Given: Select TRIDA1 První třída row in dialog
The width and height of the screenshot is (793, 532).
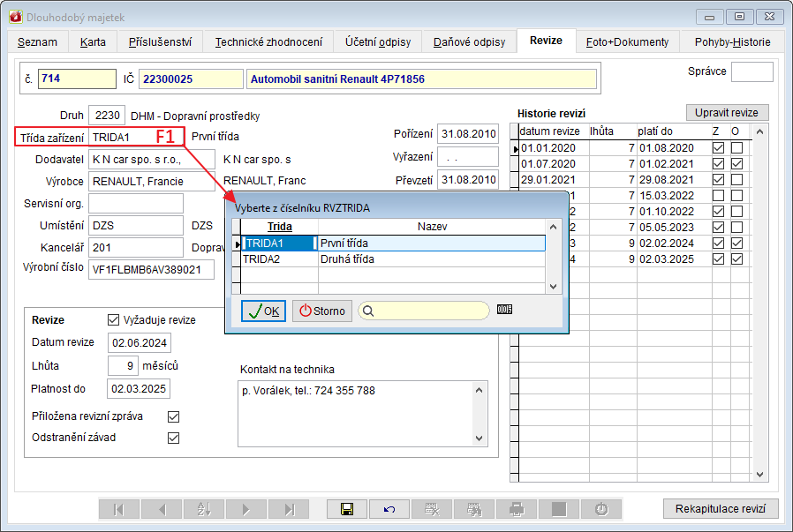Looking at the screenshot, I should point(393,243).
